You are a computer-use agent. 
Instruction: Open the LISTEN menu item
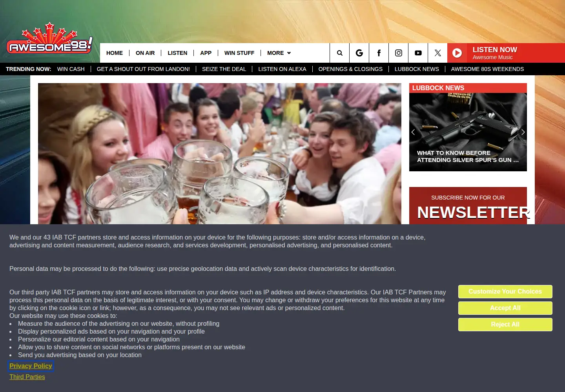(177, 53)
